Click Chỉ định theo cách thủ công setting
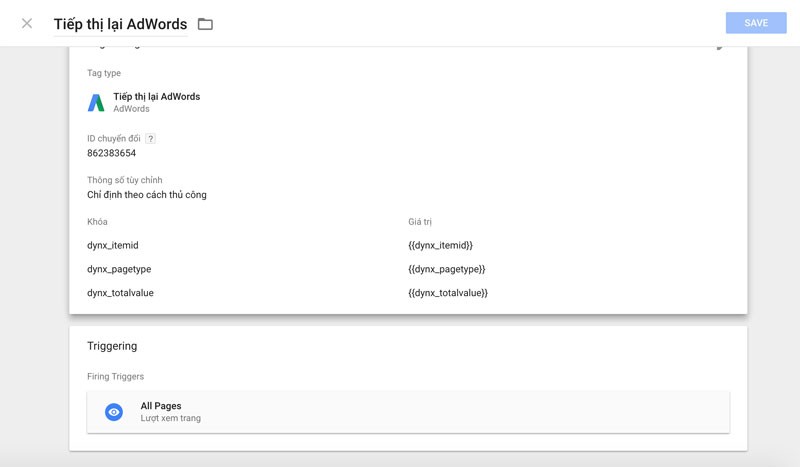800x467 pixels. [x=147, y=195]
